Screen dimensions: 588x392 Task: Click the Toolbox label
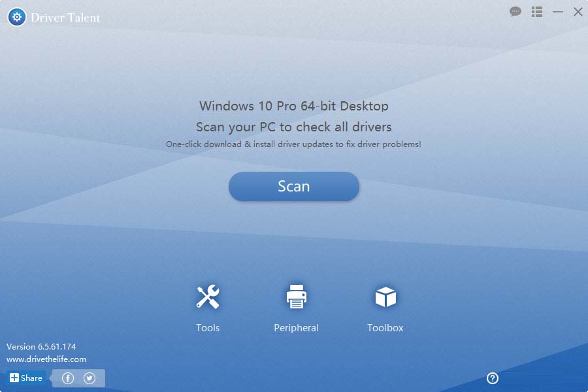(385, 328)
